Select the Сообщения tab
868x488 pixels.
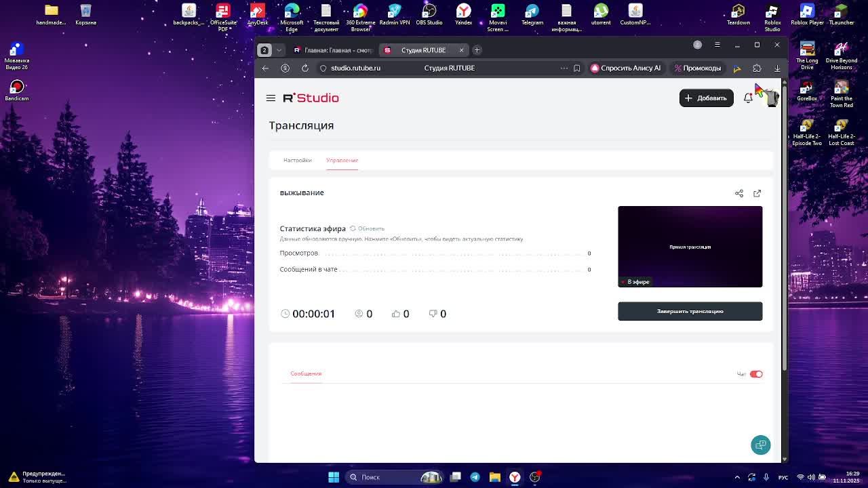pyautogui.click(x=306, y=373)
